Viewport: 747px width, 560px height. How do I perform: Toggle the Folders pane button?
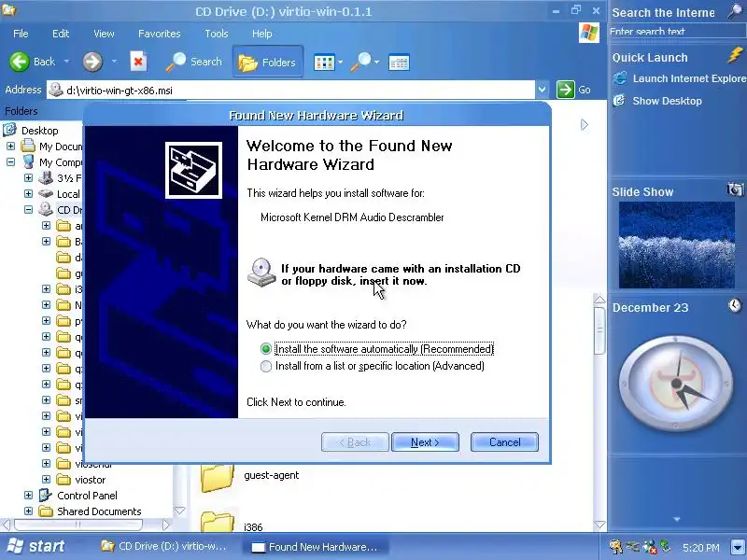pos(268,62)
